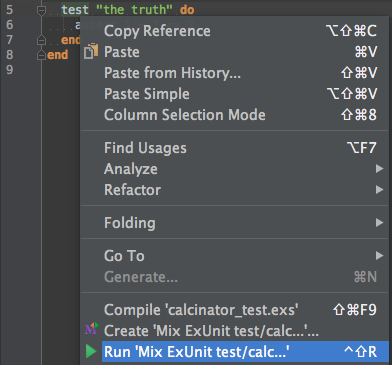Toggle the fold marker on line 7
The height and width of the screenshot is (365, 392).
pos(41,40)
